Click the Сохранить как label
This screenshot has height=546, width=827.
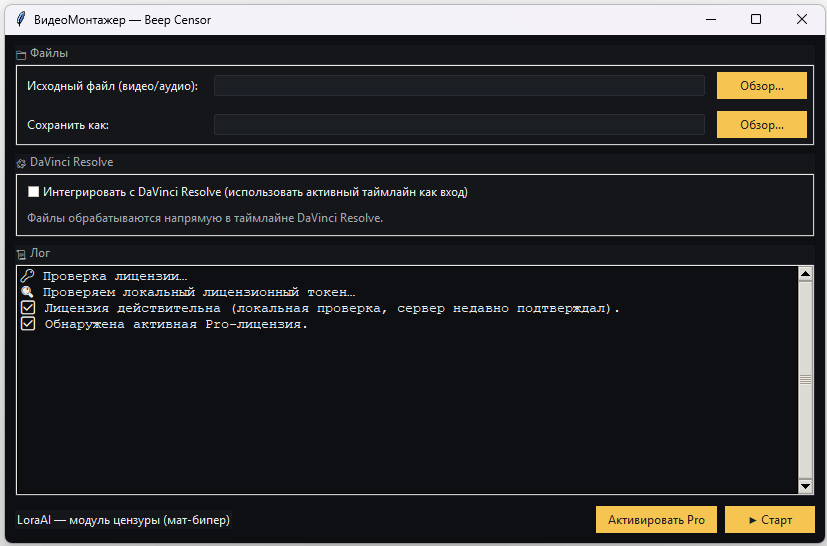[68, 125]
